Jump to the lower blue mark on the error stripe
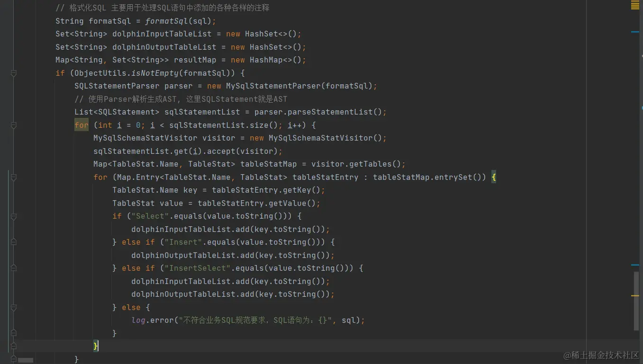643x364 pixels. tap(635, 265)
